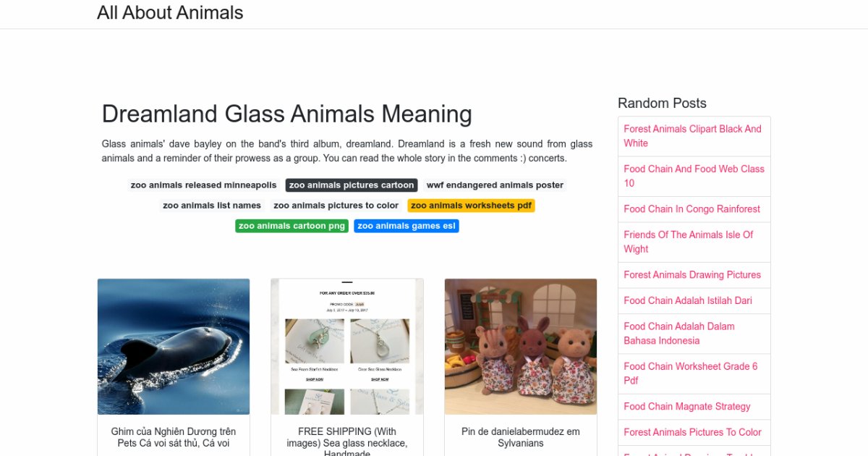Open 'Food Chain In Congo Rainforest' post
Screen dimensions: 868x456
click(692, 209)
